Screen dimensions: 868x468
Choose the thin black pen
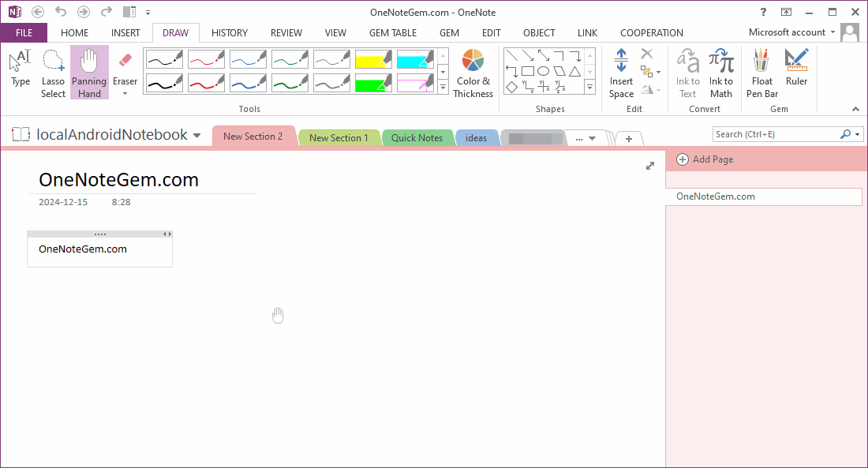pos(164,59)
